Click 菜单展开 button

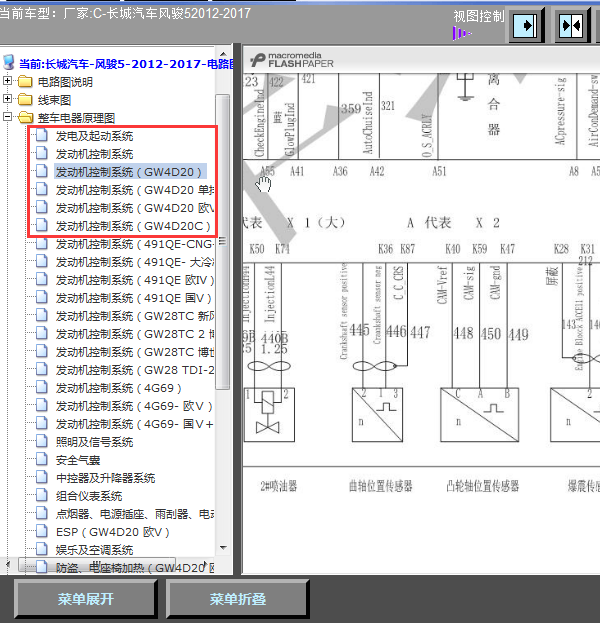85,599
